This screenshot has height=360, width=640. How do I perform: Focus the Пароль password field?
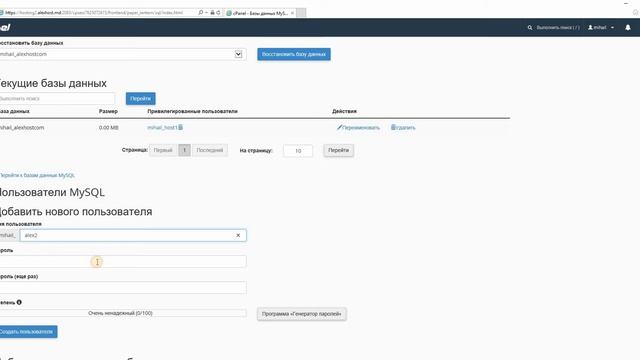(123, 262)
